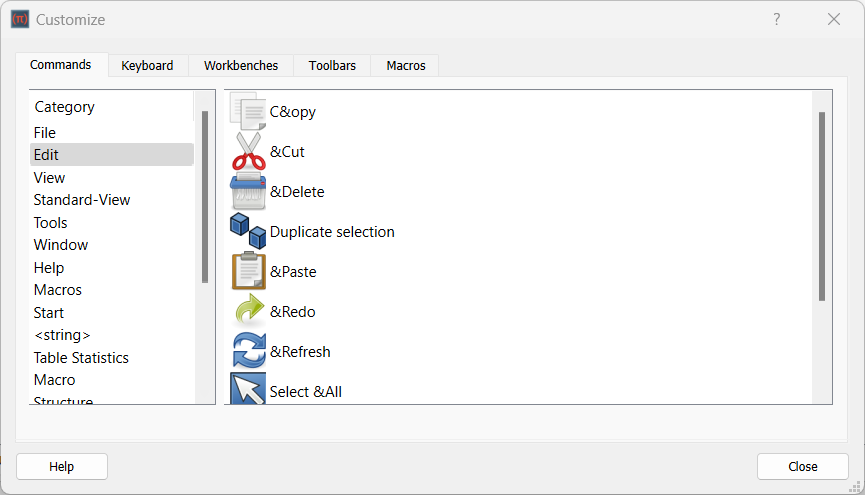Click the blue Refresh arrows icon

point(248,351)
